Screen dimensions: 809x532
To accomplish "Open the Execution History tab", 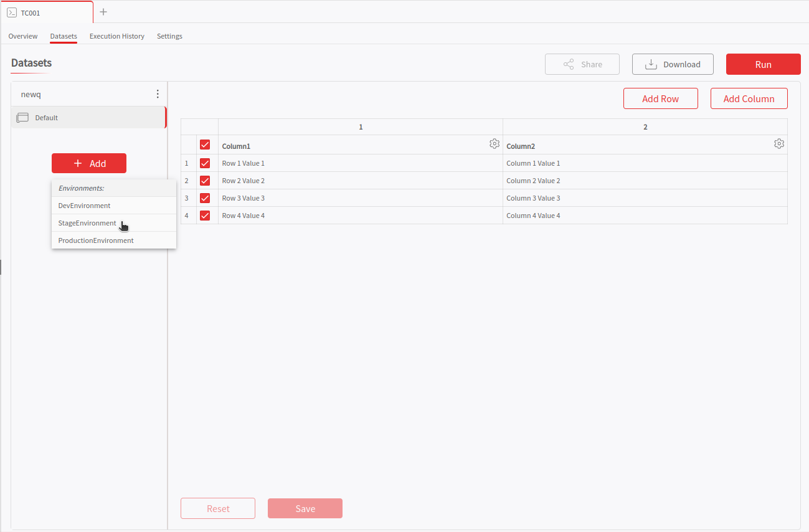I will [x=117, y=36].
